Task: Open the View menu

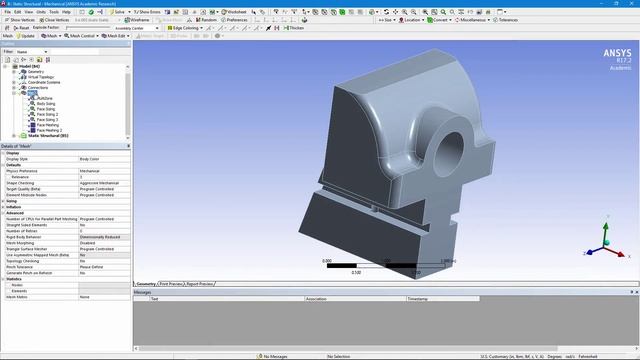Action: tap(29, 12)
